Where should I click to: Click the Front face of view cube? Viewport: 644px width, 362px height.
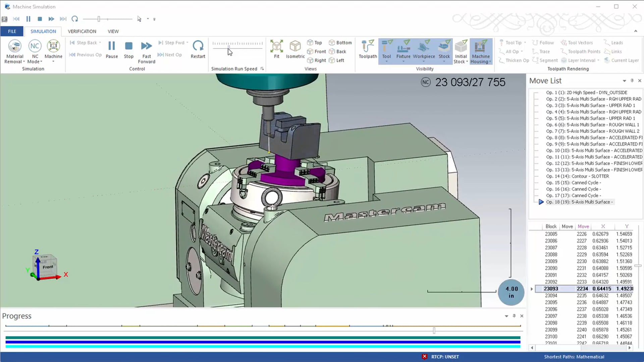coord(48,267)
